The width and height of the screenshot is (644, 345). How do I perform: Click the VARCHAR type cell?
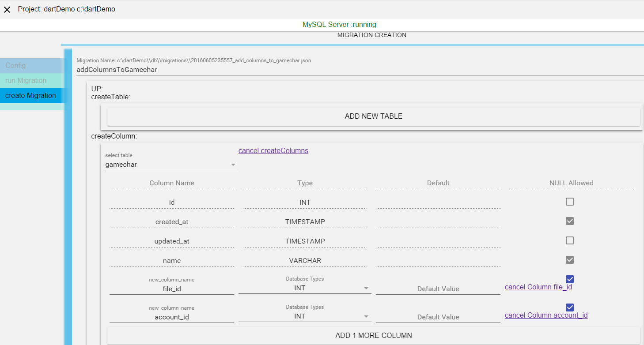(x=305, y=261)
